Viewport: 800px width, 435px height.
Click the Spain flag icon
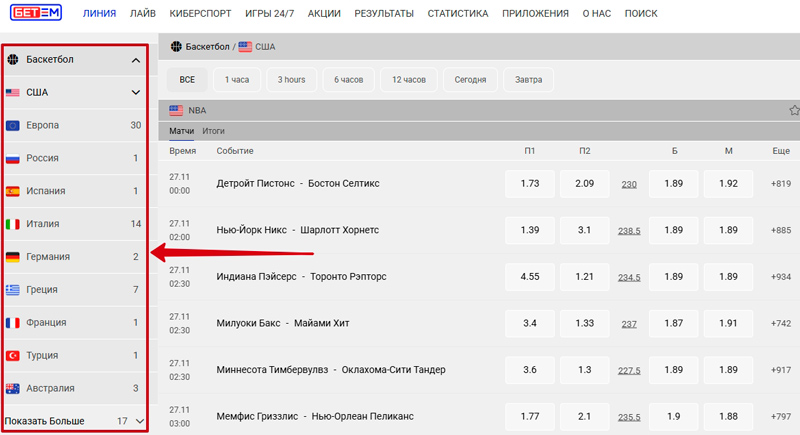click(13, 191)
